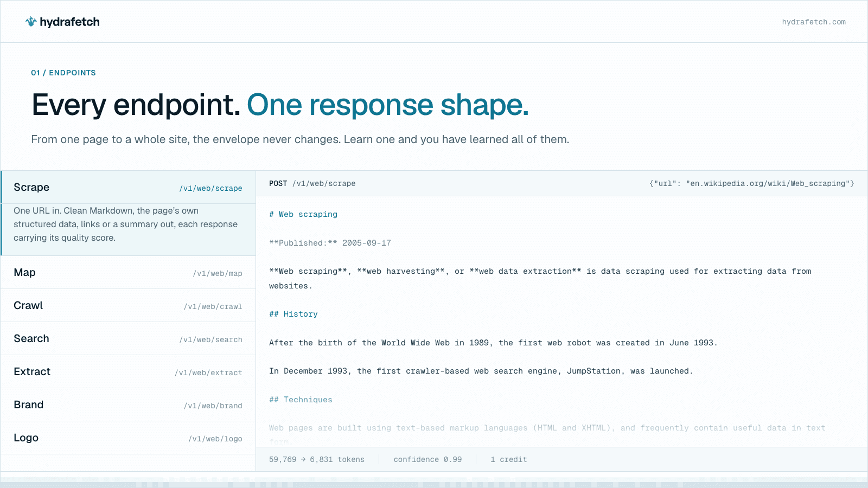The height and width of the screenshot is (488, 868).
Task: Select the Extract endpoint tab
Action: (x=128, y=372)
